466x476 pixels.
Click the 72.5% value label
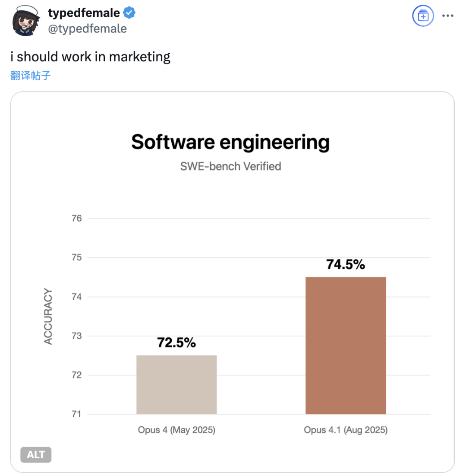tap(176, 343)
